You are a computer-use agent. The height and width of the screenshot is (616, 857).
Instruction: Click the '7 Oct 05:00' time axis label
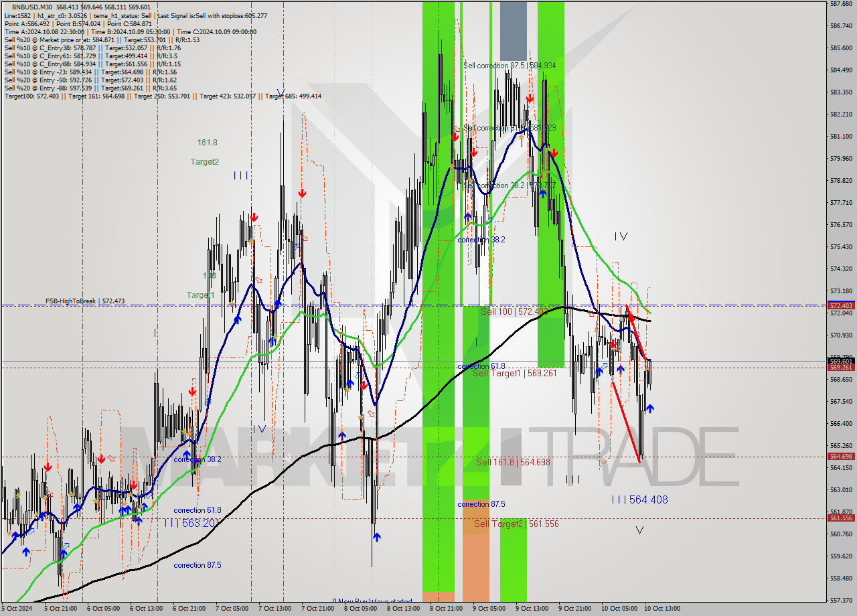pyautogui.click(x=232, y=609)
